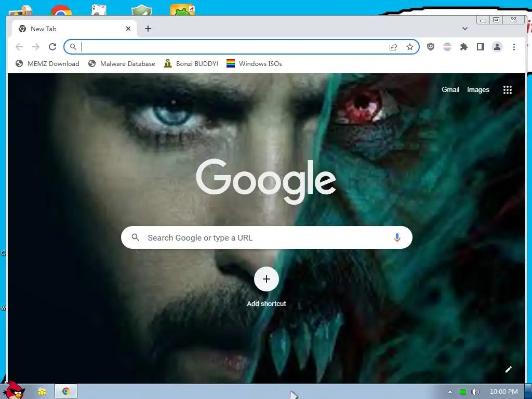The height and width of the screenshot is (399, 532).
Task: Maximize the Chrome window
Action: point(496,20)
